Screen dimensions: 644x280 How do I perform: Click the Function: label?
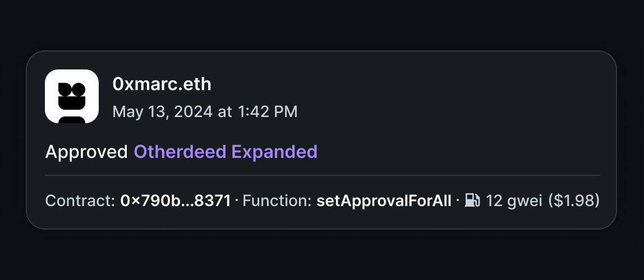pyautogui.click(x=277, y=201)
